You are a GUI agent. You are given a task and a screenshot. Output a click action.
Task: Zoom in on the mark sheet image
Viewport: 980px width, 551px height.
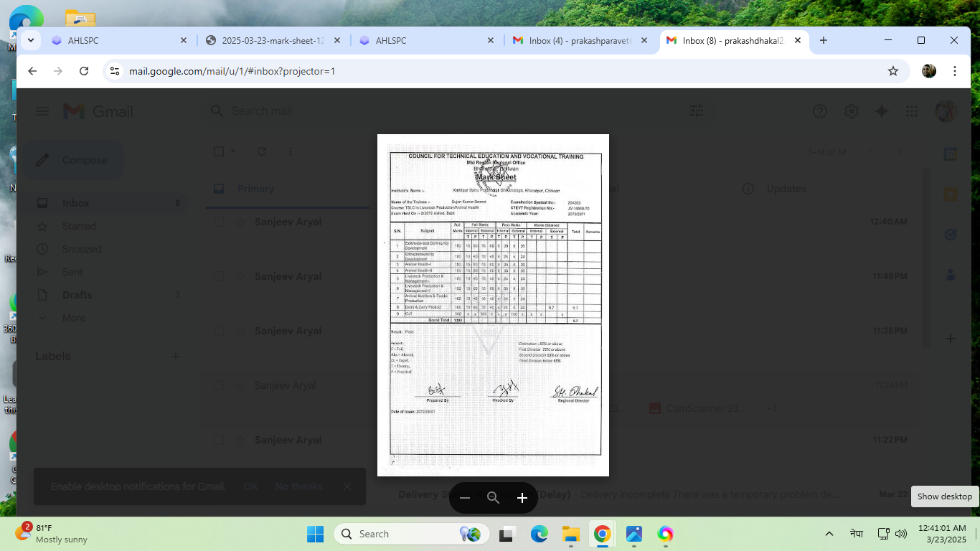pos(522,498)
